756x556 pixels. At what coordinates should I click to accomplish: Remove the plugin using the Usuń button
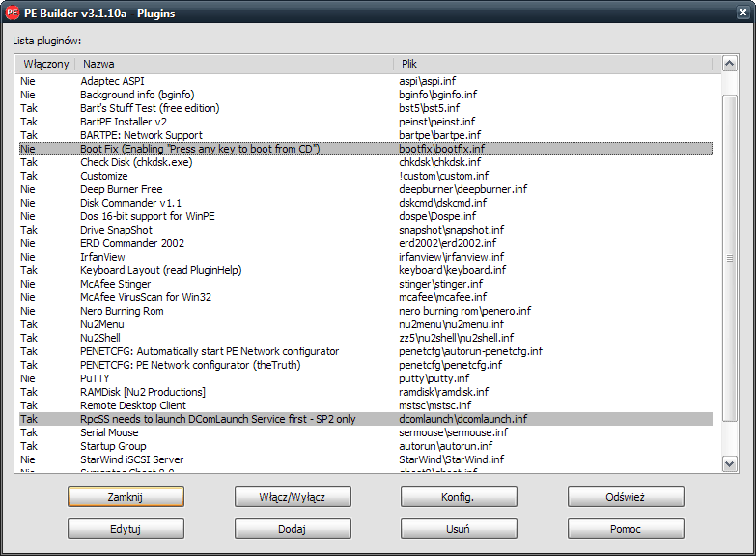(x=459, y=529)
